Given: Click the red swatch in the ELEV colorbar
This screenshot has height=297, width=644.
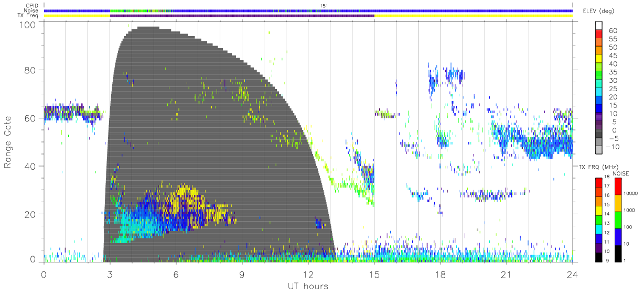Looking at the screenshot, I should click(x=599, y=35).
